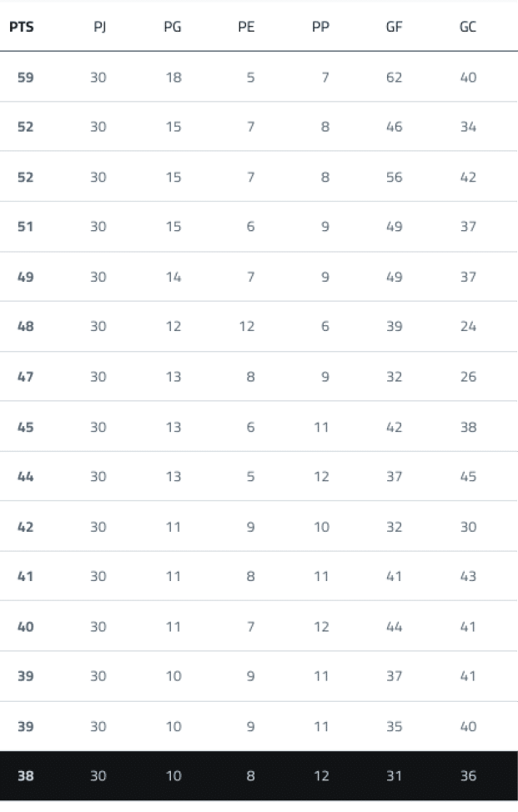Click the 45 points cell
Screen dimensions: 518x812
coord(26,427)
